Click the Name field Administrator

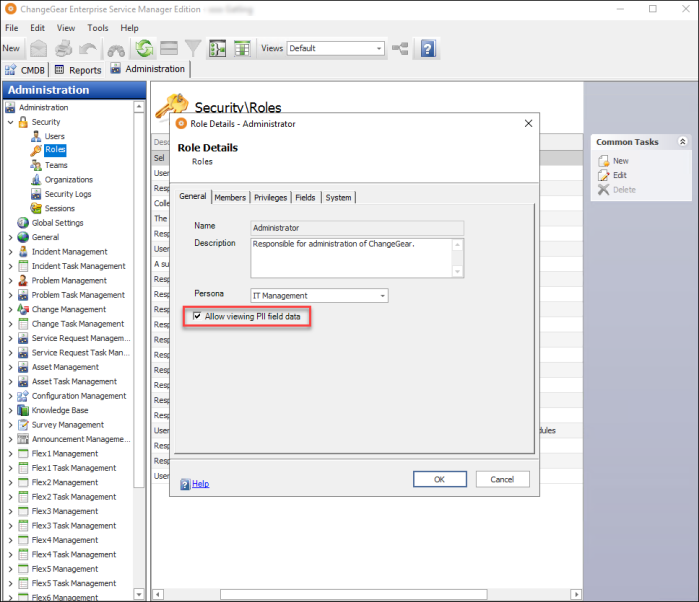click(x=357, y=228)
